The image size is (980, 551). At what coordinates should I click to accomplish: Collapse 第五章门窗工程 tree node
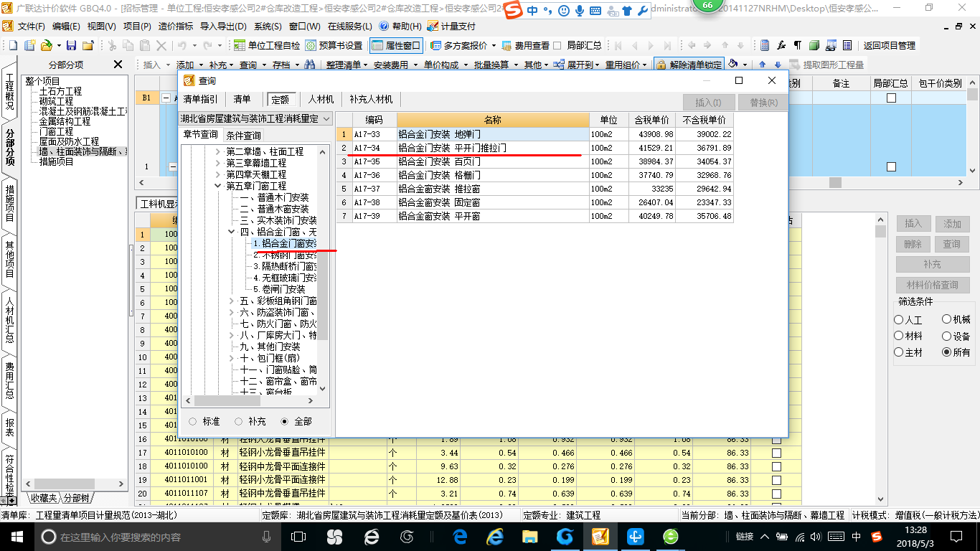[218, 186]
